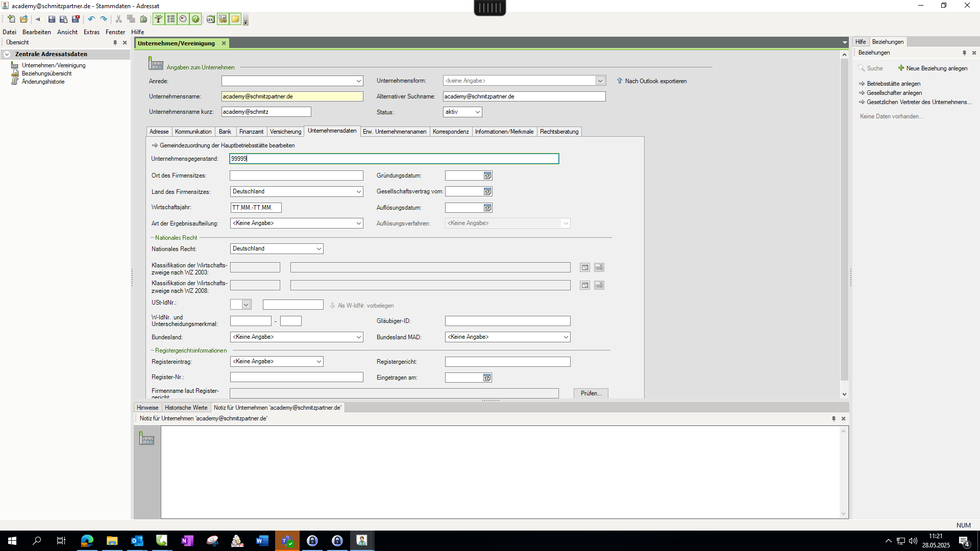980x551 pixels.
Task: Switch to the Kommunikation tab
Action: tap(193, 132)
